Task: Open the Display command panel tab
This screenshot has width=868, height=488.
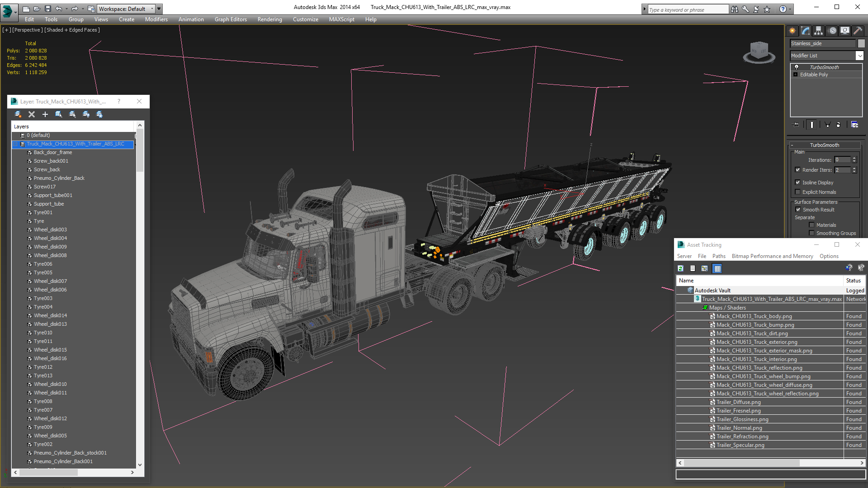Action: [x=845, y=31]
